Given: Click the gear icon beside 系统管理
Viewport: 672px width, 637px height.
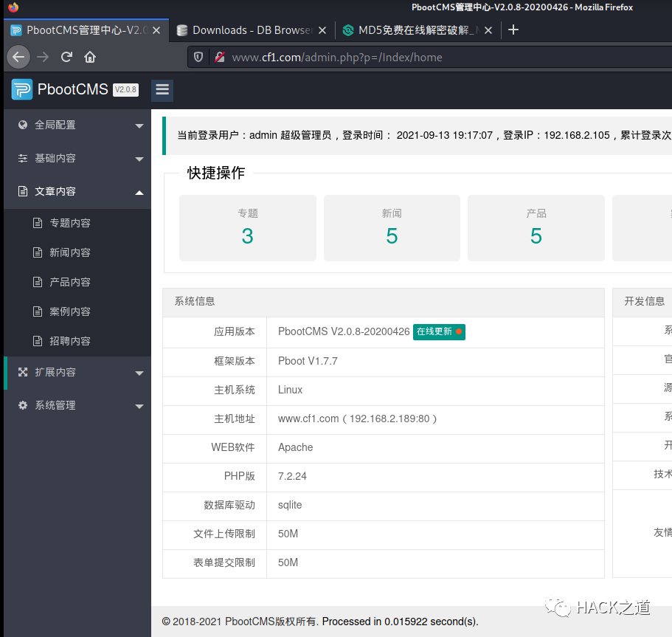Looking at the screenshot, I should tap(23, 405).
